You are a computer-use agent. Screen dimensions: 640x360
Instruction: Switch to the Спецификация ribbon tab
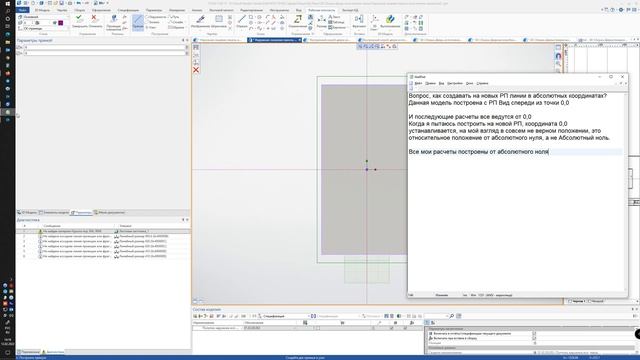(x=128, y=10)
